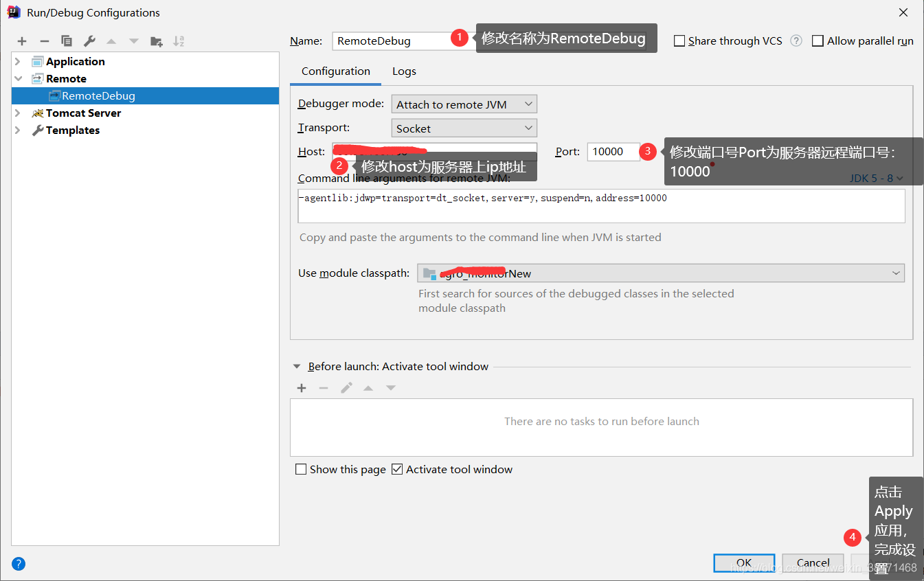This screenshot has width=924, height=581.
Task: Enable Allow parallel run checkbox
Action: [818, 41]
